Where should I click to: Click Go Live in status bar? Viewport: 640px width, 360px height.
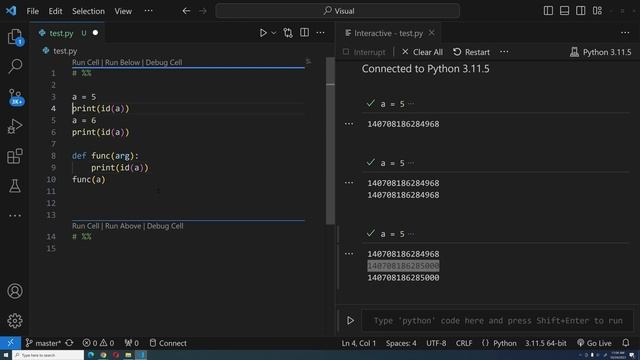click(594, 343)
